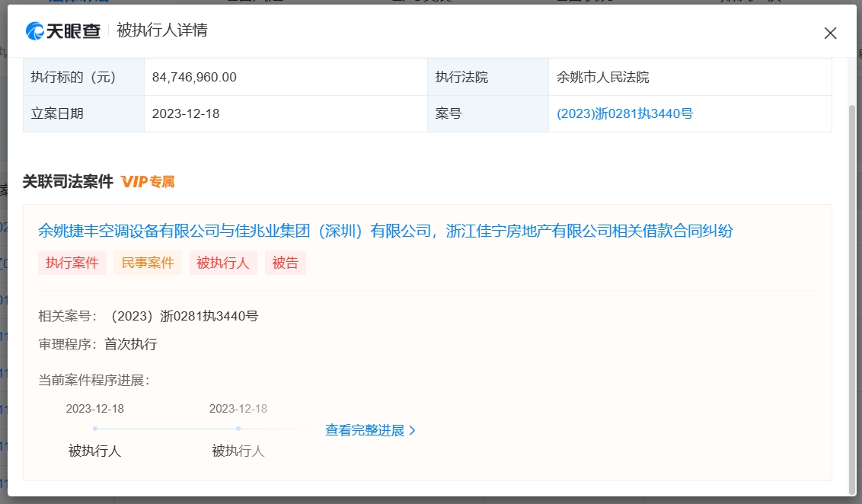
Task: Open the 余姚捷丰空调设备有限公司 related case title link
Action: pos(385,231)
